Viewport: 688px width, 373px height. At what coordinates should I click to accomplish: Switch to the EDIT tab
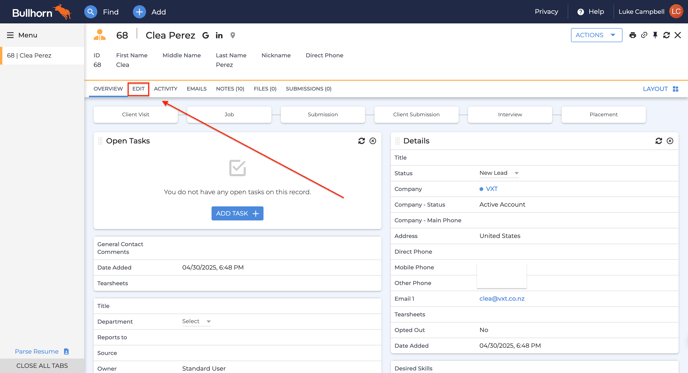(x=138, y=89)
